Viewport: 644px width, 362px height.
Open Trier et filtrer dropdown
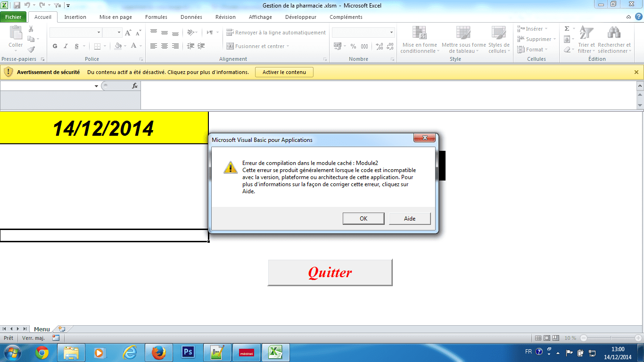click(586, 40)
